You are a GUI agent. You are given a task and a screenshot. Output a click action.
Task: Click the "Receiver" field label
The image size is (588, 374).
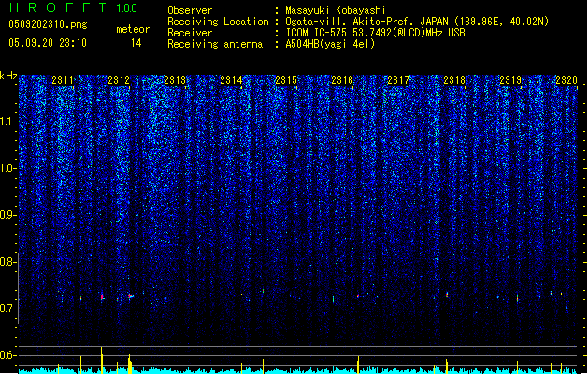[x=190, y=33]
